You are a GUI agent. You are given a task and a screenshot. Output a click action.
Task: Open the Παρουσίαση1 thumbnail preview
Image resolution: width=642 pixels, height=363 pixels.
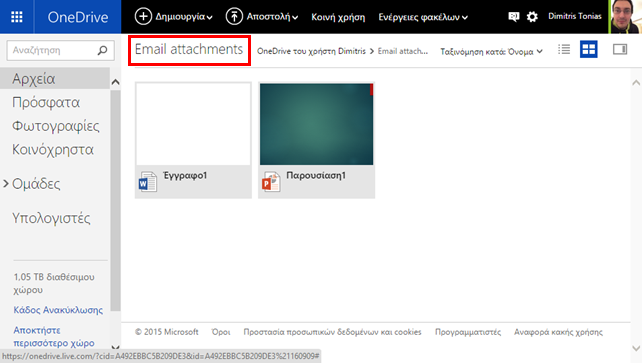(316, 124)
